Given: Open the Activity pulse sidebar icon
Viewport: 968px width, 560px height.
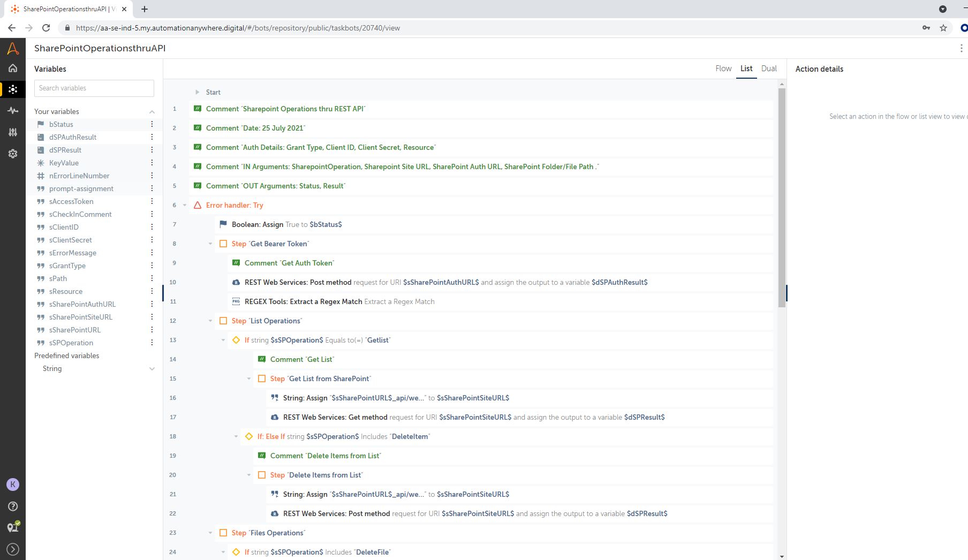Looking at the screenshot, I should (x=13, y=110).
